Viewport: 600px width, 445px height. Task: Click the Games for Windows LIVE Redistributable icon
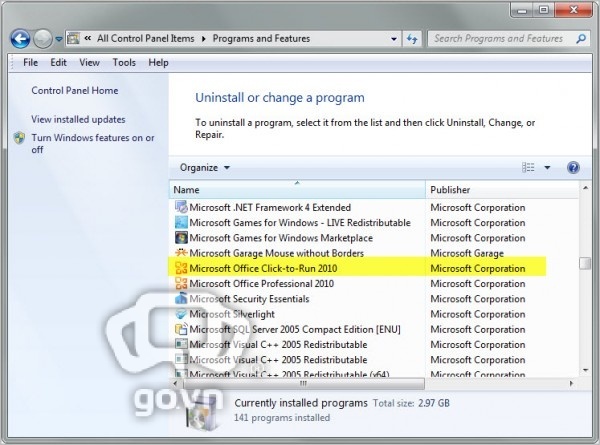(x=181, y=222)
